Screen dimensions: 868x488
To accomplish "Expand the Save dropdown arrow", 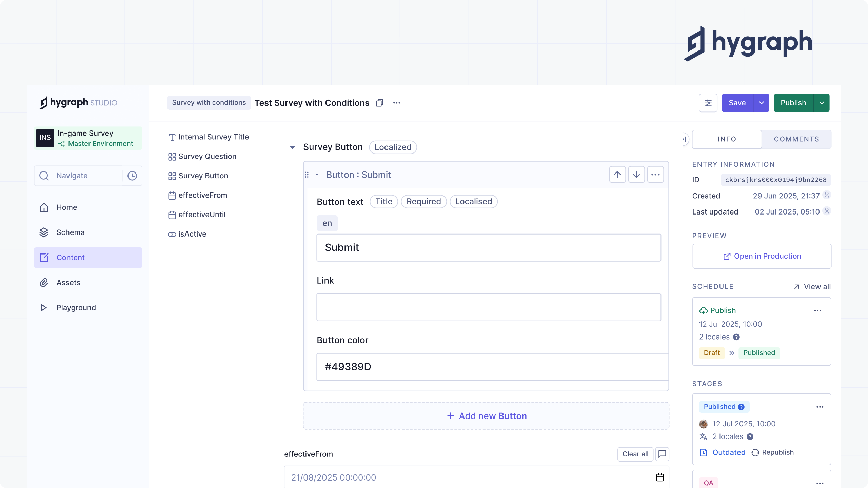I will coord(762,103).
